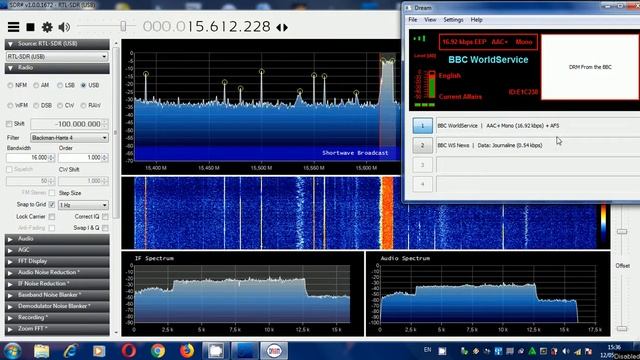640x360 pixels.
Task: Expand the Audio panel
Action: (57, 239)
